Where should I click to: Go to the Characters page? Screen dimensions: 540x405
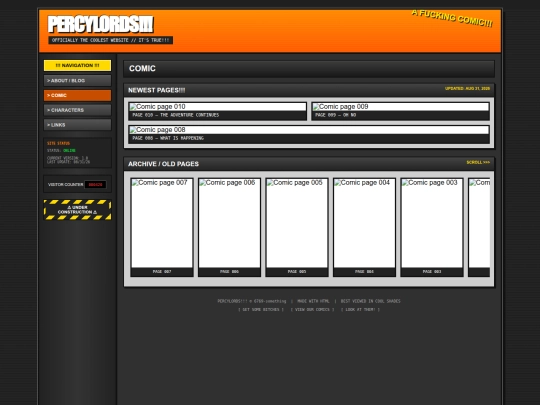pos(77,110)
